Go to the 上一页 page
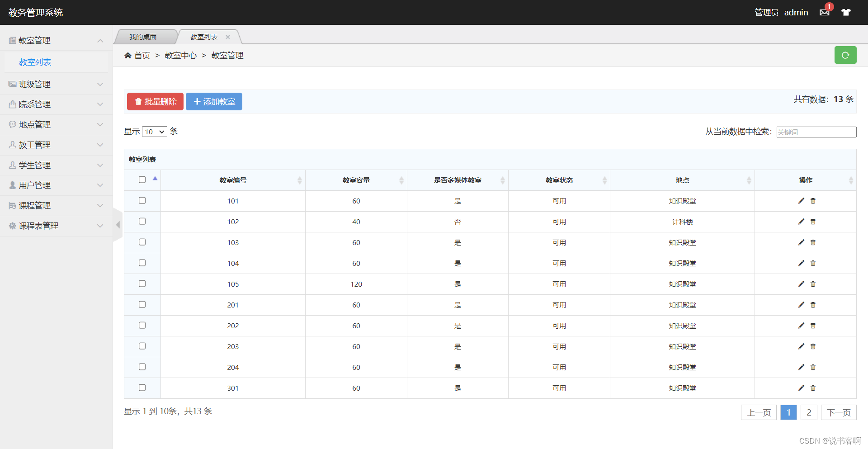 [x=759, y=412]
